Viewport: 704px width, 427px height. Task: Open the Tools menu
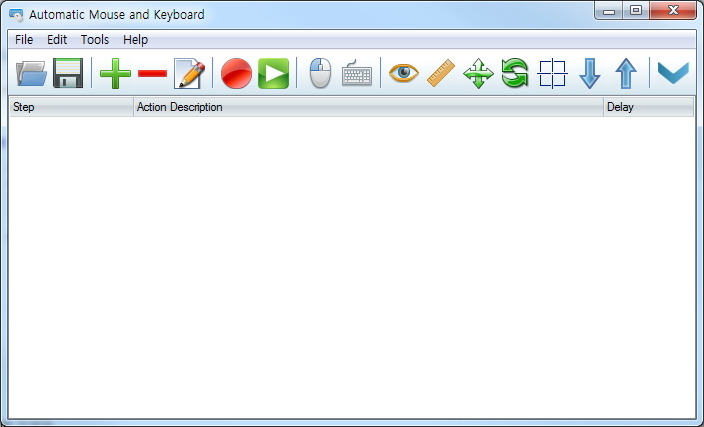coord(95,40)
